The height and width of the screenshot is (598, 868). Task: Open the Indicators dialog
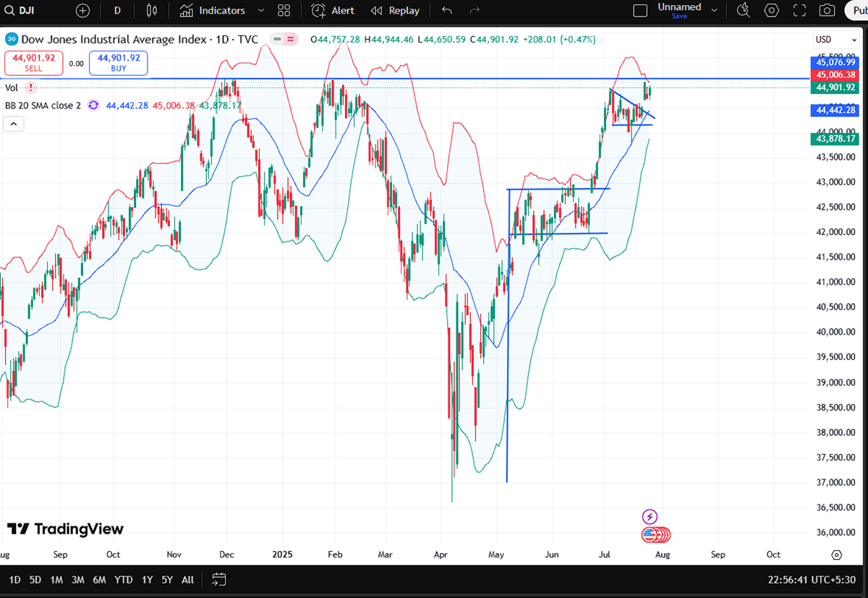coord(213,11)
